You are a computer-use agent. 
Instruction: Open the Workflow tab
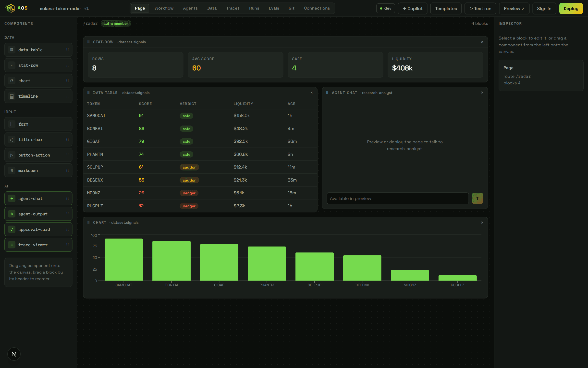click(x=164, y=8)
